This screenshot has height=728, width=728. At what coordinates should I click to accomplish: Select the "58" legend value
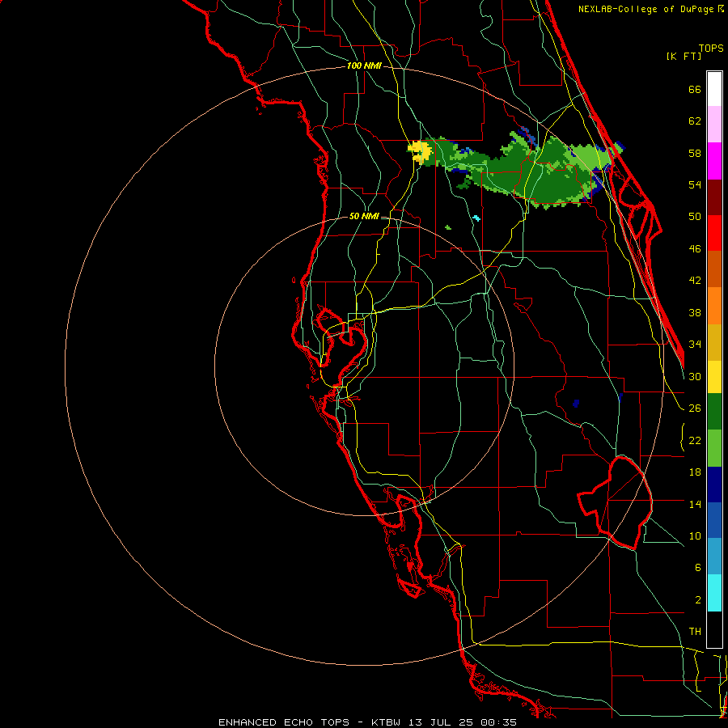click(x=695, y=153)
